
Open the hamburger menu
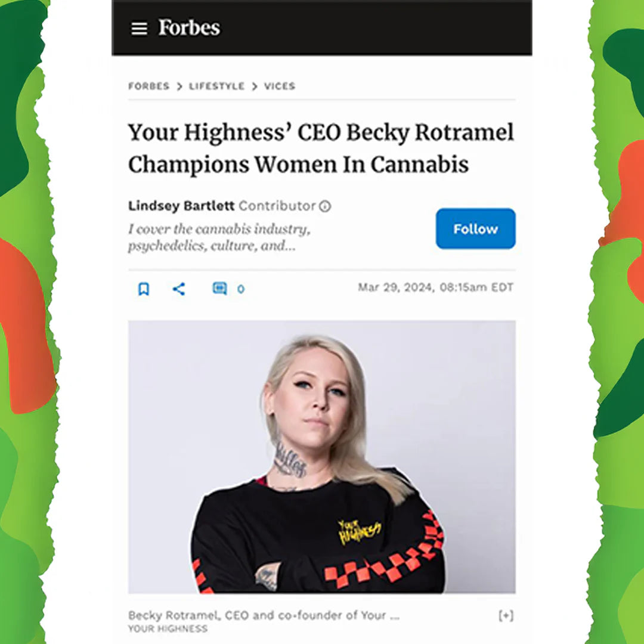pyautogui.click(x=139, y=29)
